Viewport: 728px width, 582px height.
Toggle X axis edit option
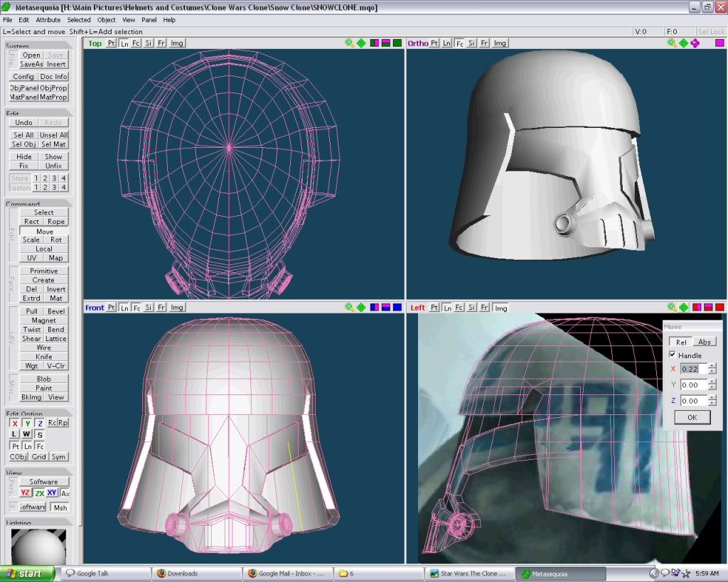15,424
